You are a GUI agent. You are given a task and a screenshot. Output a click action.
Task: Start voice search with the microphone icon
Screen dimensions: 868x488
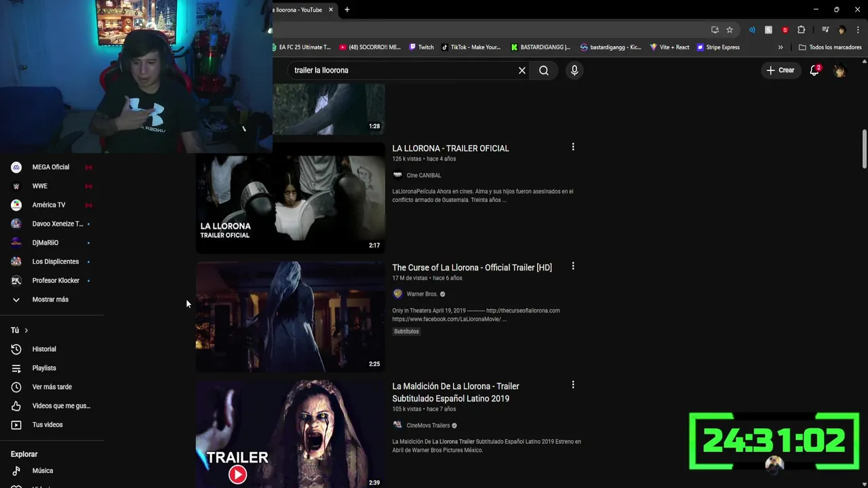[574, 70]
